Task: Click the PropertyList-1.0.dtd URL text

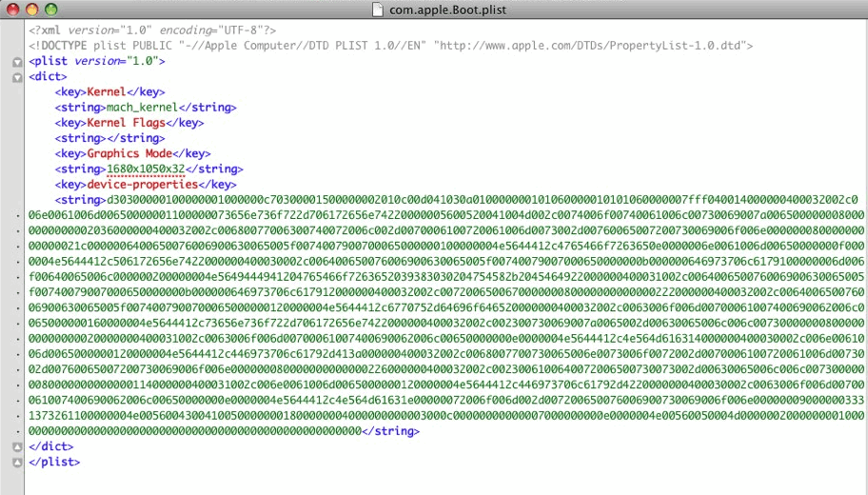Action: tap(590, 46)
